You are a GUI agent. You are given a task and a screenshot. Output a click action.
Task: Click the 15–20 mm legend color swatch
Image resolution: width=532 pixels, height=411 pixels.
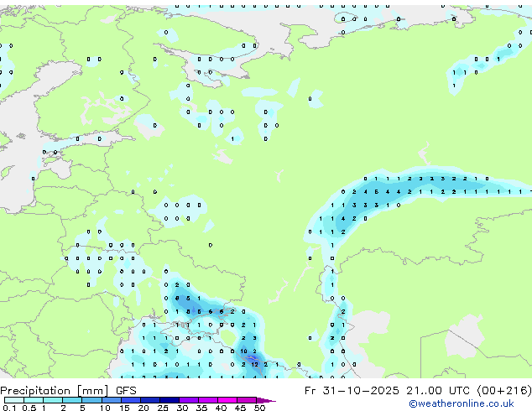(x=130, y=400)
